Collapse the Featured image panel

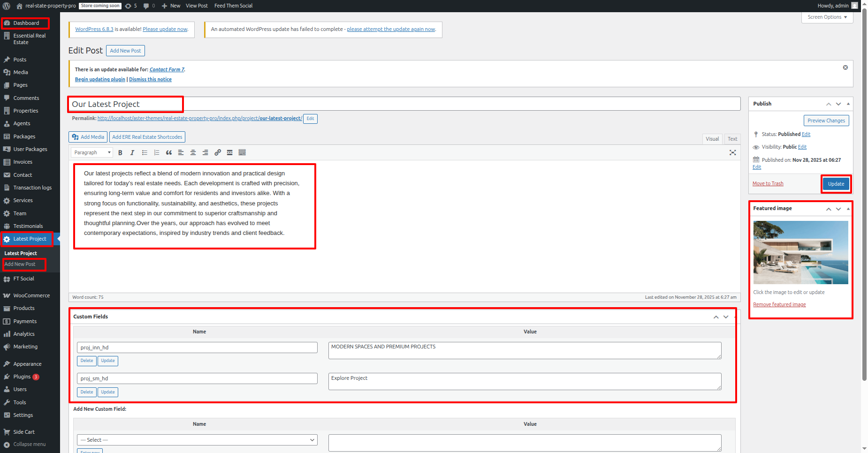[x=848, y=209]
